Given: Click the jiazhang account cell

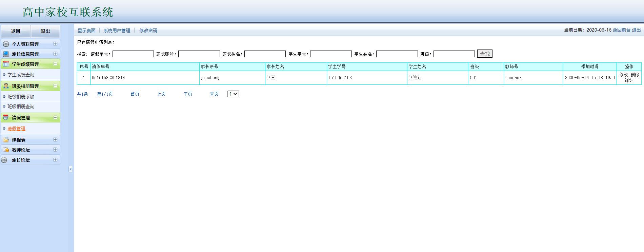Looking at the screenshot, I should (232, 78).
